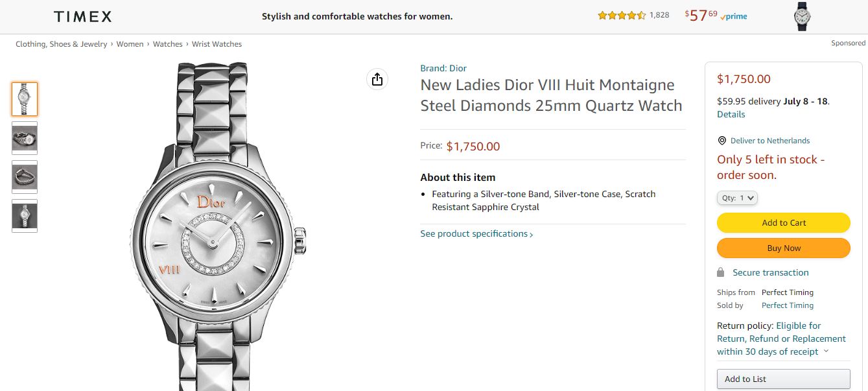Click the lock icon next to Secure transaction

[x=720, y=272]
